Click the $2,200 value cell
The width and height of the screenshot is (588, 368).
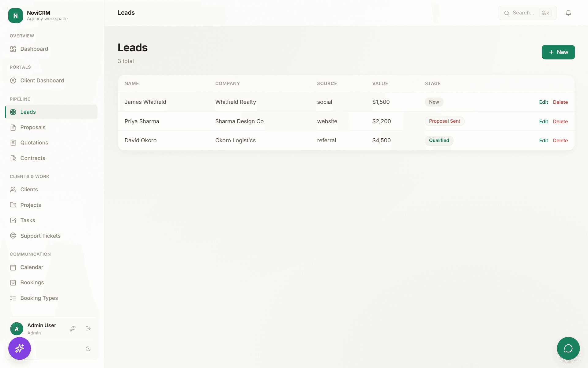point(382,121)
